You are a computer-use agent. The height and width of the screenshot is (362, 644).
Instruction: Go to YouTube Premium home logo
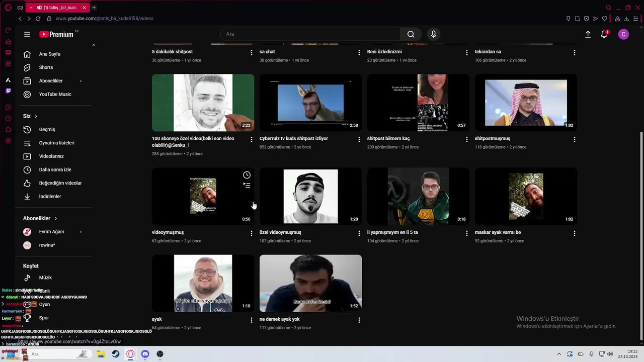coord(56,34)
